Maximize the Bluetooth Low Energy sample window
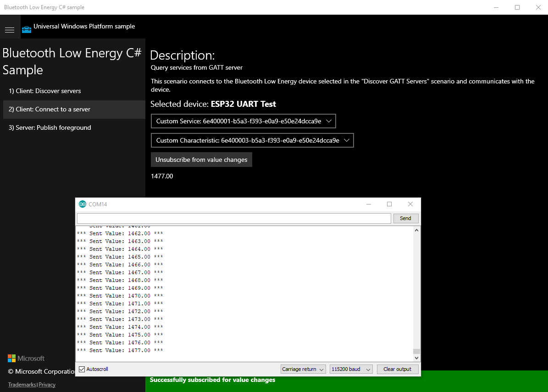The height and width of the screenshot is (392, 548). tap(517, 7)
